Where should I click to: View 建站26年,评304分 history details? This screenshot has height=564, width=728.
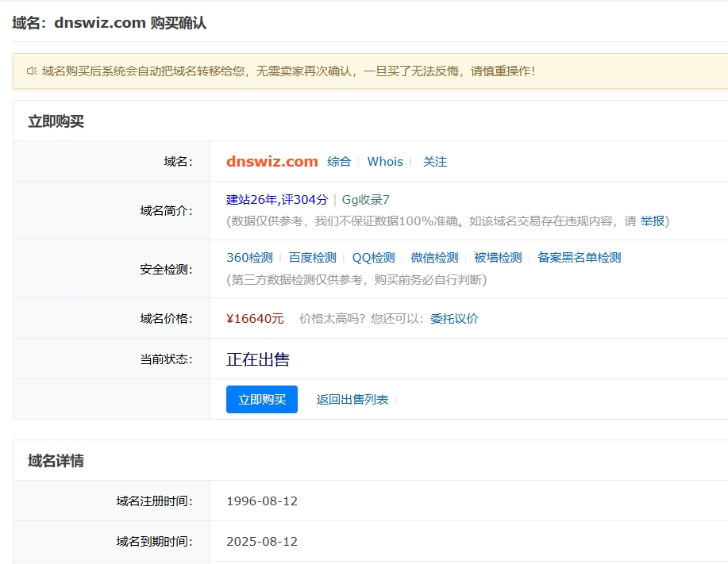click(277, 200)
